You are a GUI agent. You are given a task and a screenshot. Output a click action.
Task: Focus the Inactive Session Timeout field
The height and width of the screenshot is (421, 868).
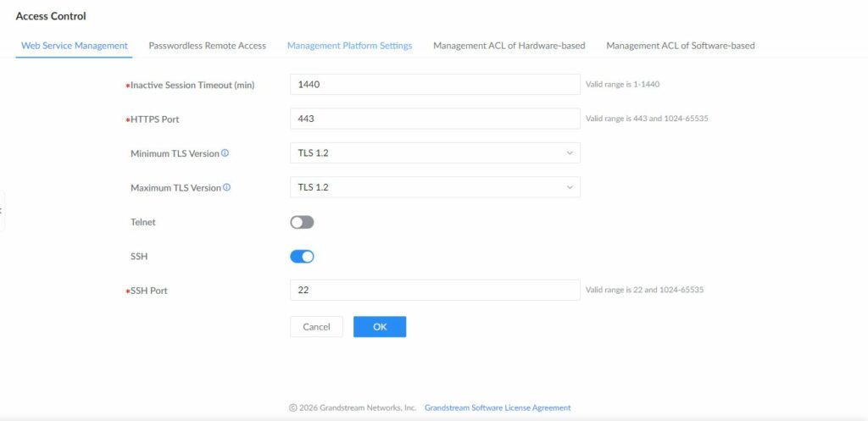[435, 85]
